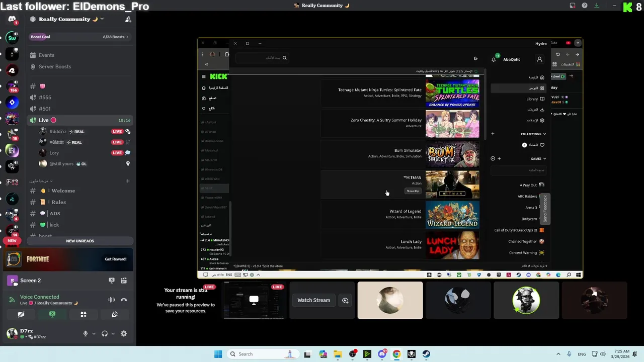Open the Rules text channel
644x362 pixels.
pos(79,202)
